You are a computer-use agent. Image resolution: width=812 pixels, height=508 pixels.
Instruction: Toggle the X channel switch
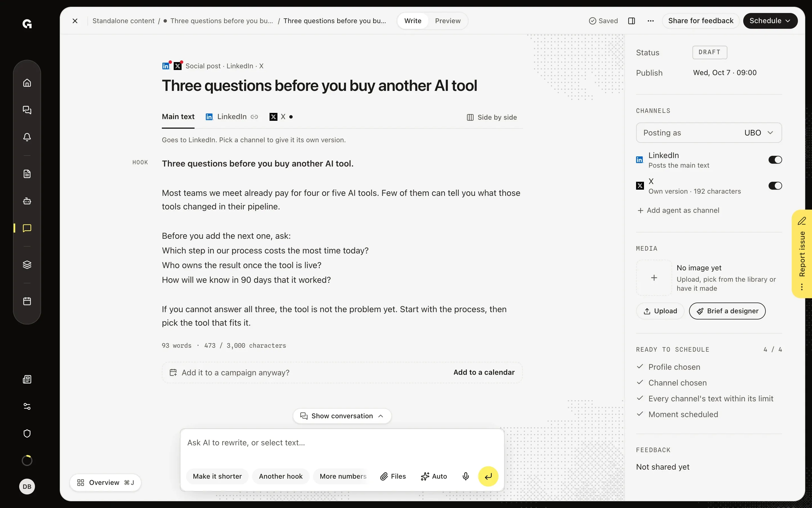pos(775,186)
